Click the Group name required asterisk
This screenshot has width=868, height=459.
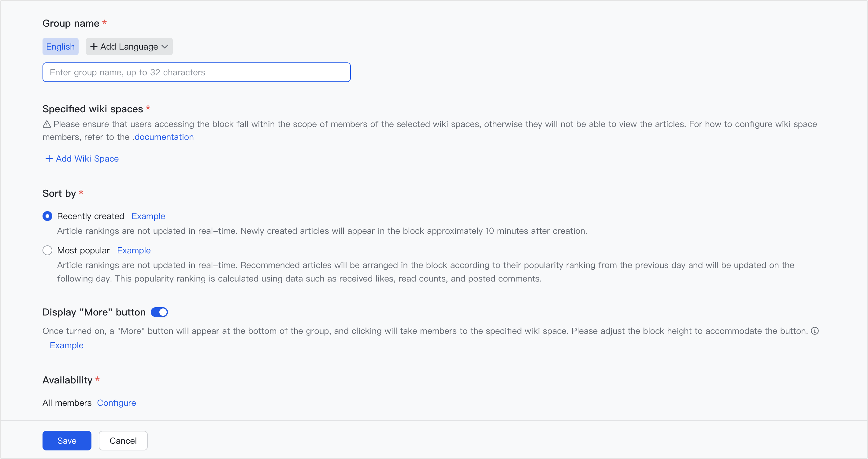[x=105, y=23]
